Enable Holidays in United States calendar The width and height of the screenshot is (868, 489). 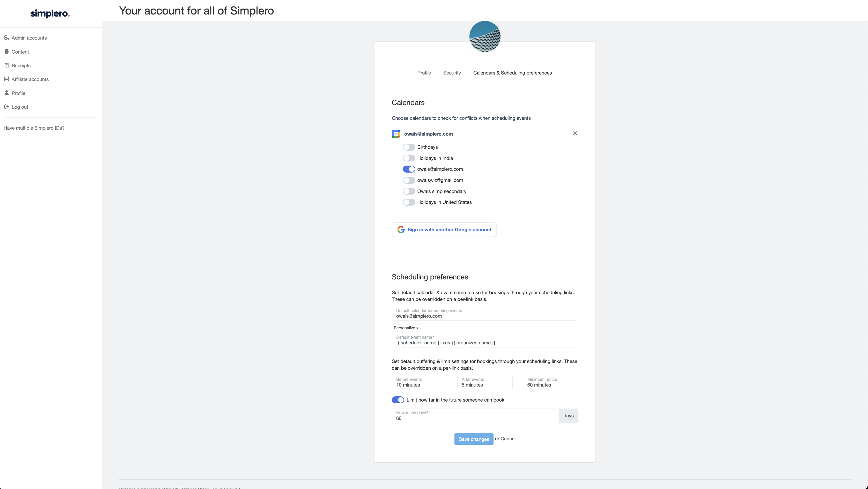pos(409,202)
